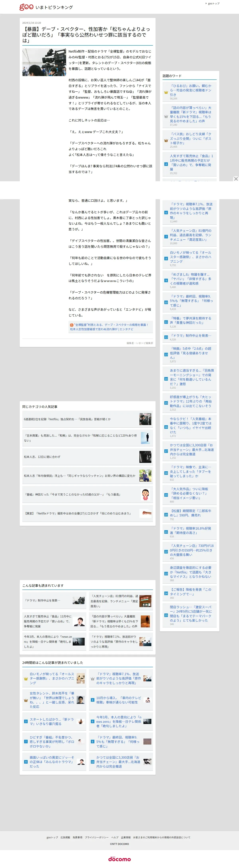Click the いまトピランキング header title
Image resolution: width=239 pixels, height=868 pixels.
click(54, 7)
